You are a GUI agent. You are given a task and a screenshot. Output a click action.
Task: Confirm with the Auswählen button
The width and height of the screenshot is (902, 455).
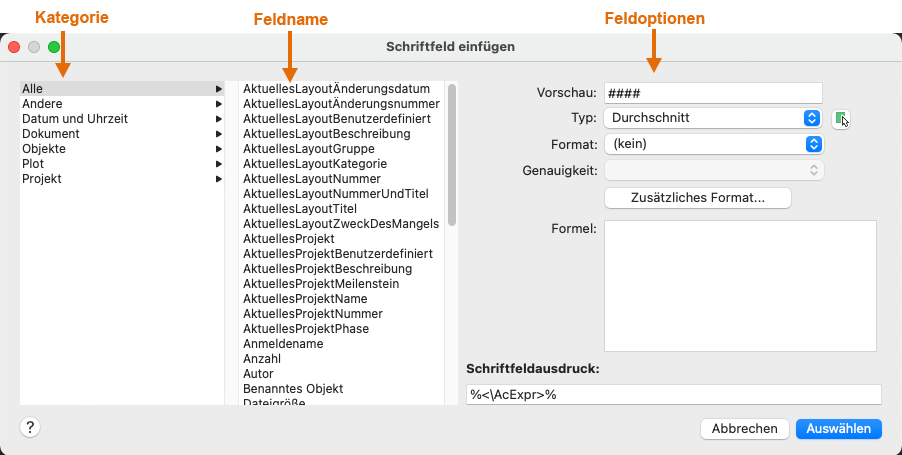[838, 429]
